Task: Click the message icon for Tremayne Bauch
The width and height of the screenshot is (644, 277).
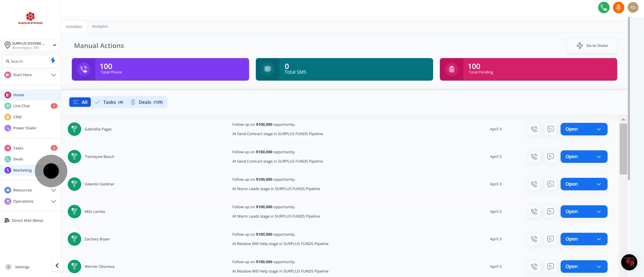Action: point(550,157)
